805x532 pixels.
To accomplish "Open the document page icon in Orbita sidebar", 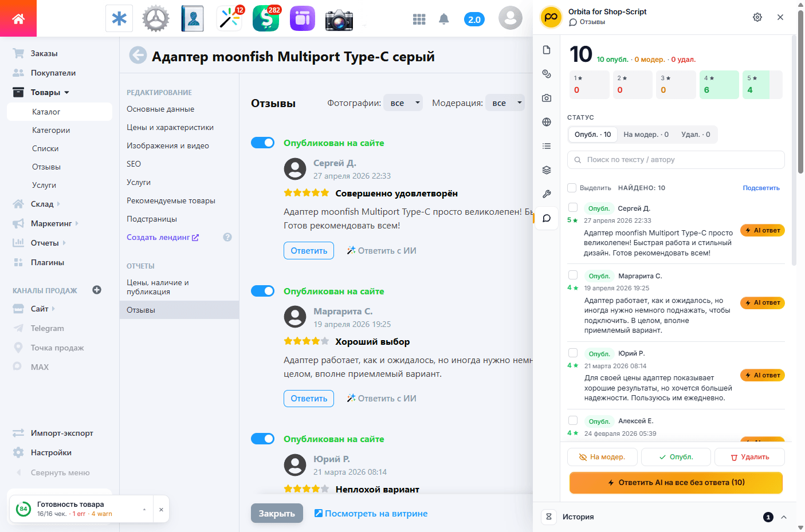I will pos(547,50).
